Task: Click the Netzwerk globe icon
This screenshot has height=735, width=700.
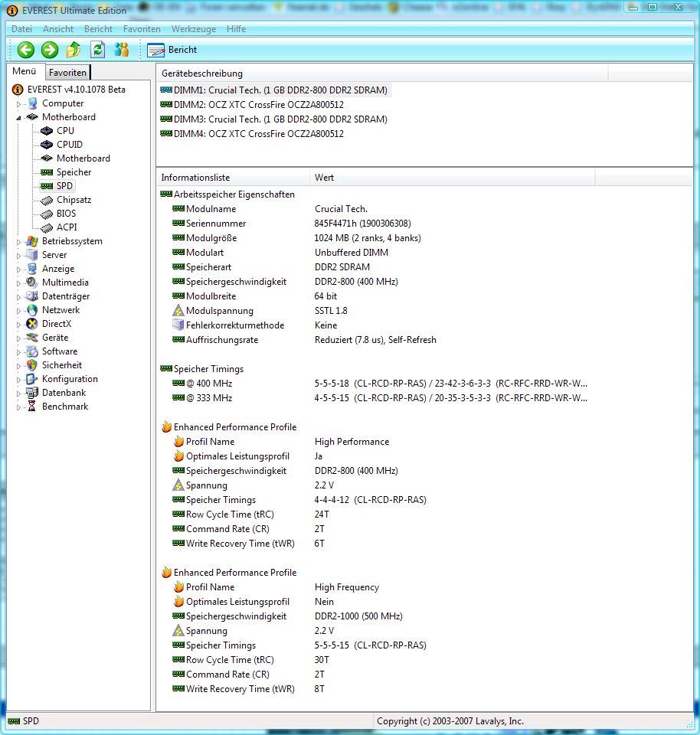Action: 32,310
